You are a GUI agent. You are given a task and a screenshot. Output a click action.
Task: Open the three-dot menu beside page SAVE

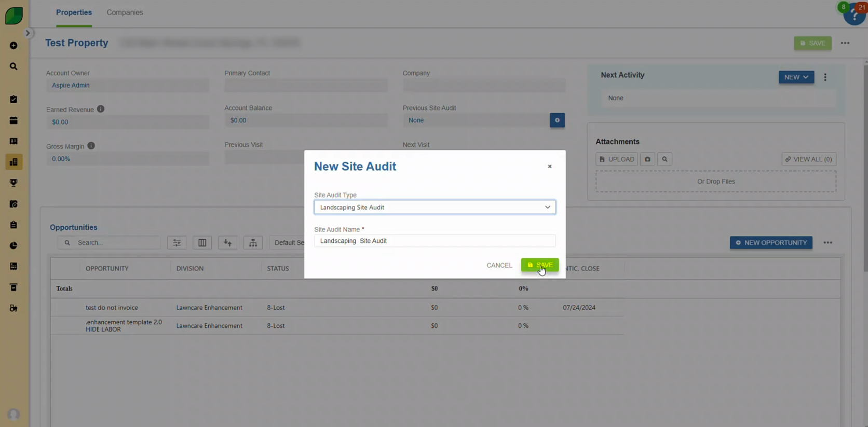(x=845, y=43)
